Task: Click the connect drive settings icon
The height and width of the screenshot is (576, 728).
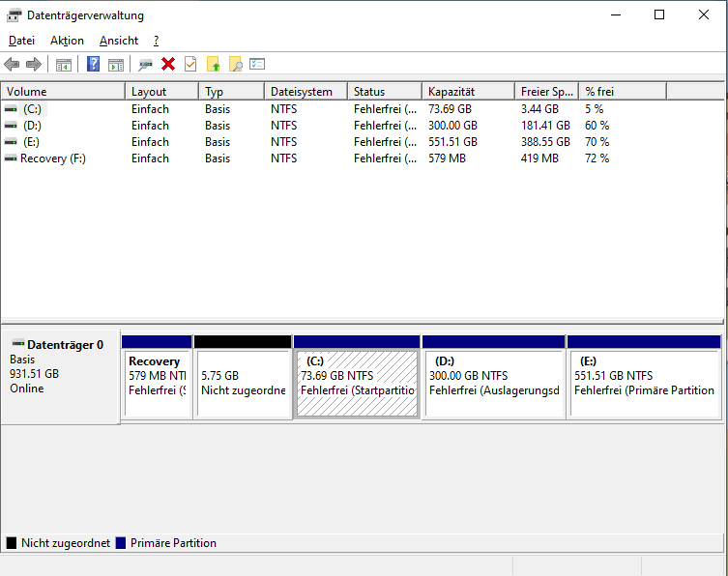Action: click(145, 65)
